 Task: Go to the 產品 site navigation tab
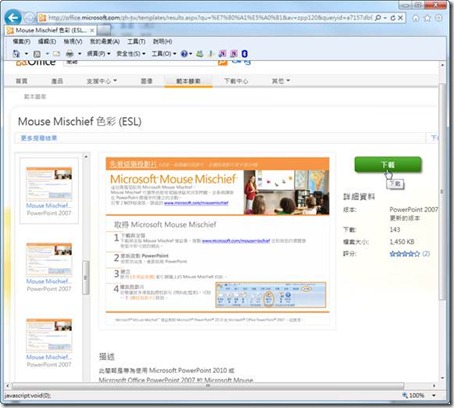[57, 81]
